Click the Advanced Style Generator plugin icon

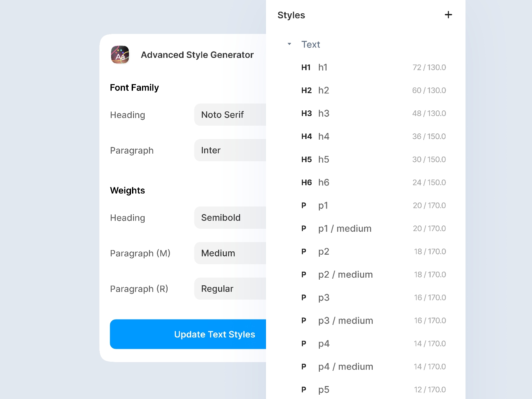120,55
